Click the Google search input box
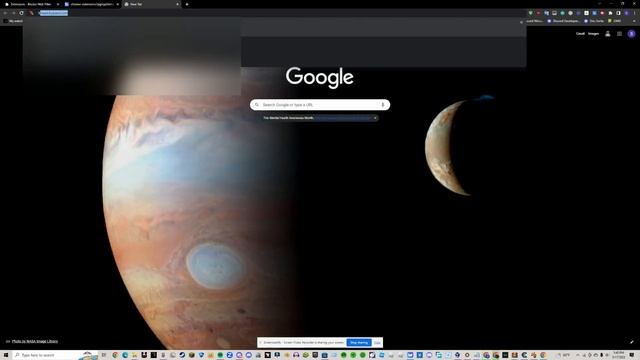The image size is (640, 360). coord(320,105)
